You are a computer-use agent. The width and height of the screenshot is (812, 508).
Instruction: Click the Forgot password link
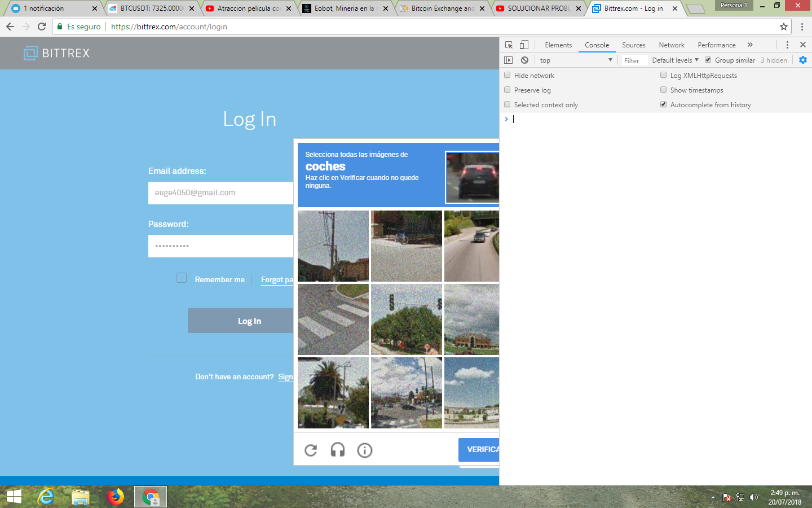pos(277,279)
